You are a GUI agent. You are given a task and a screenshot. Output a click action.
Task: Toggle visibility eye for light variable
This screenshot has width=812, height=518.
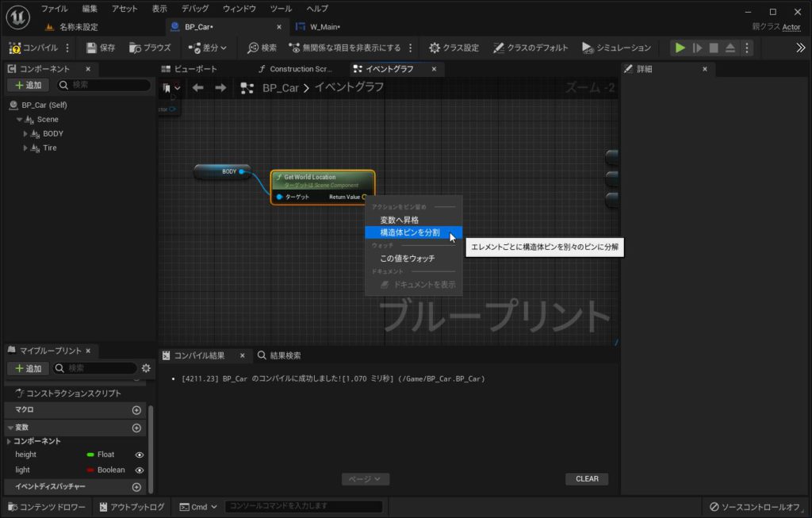pyautogui.click(x=140, y=470)
